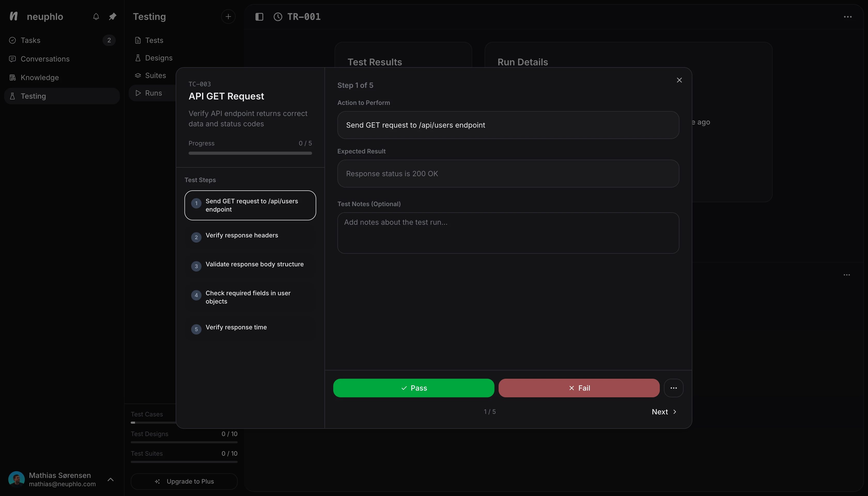Go to Next step with chevron

[664, 412]
